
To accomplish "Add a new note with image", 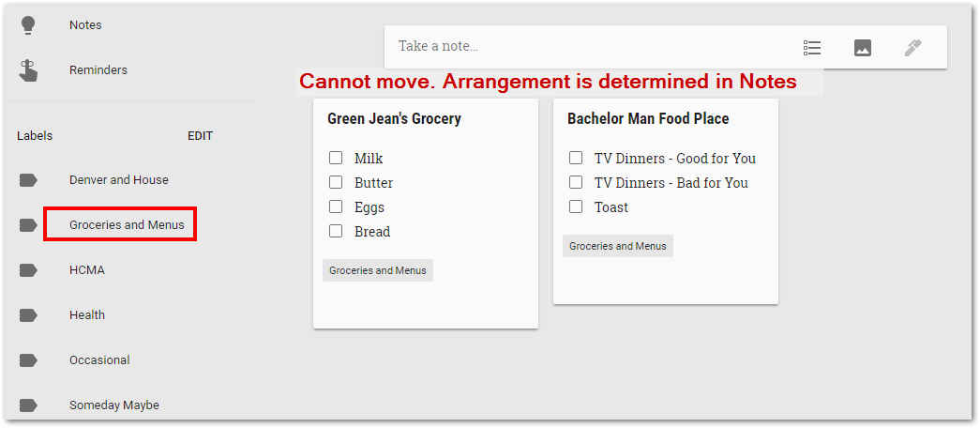I will coord(863,48).
